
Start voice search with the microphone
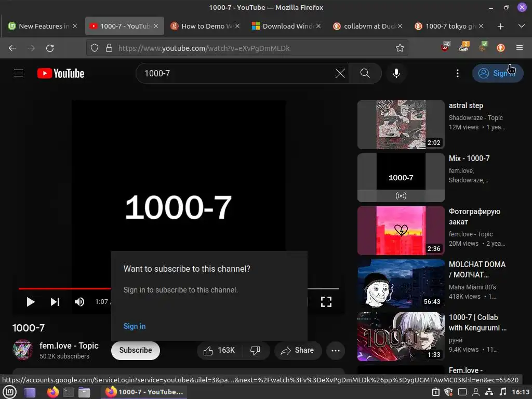[396, 73]
